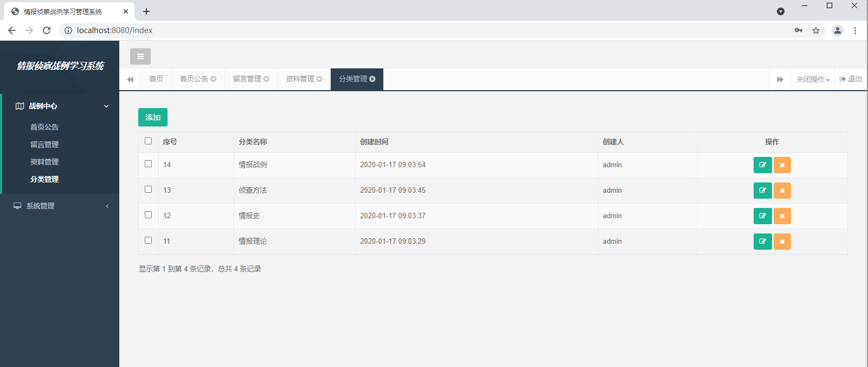Viewport: 868px width, 367px height.
Task: Open a new browser tab with plus icon
Action: coord(146,11)
